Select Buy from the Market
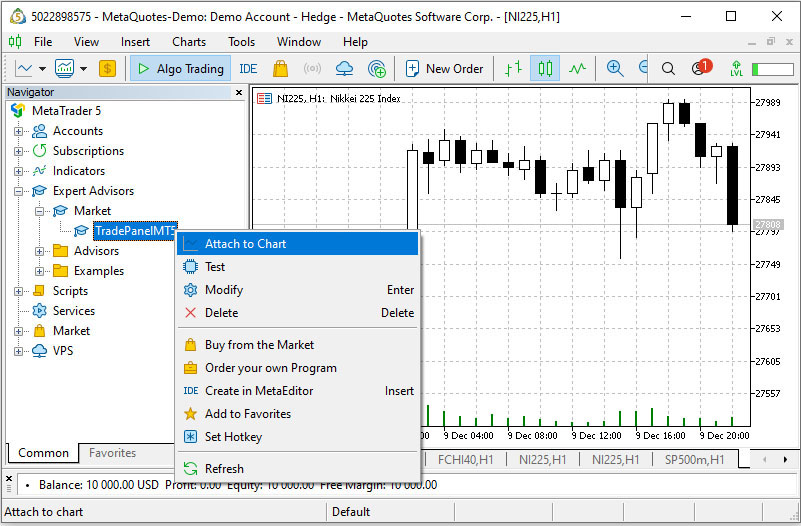The width and height of the screenshot is (801, 526). (x=298, y=345)
